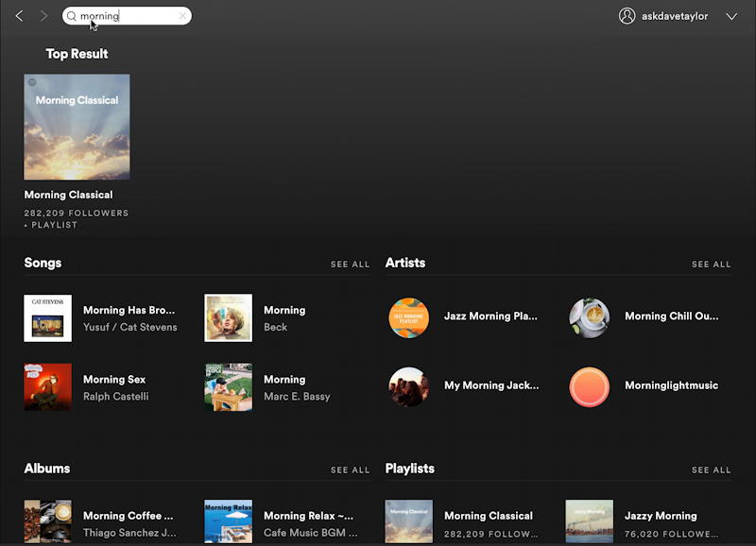Expand the account dropdown chevron
The image size is (756, 546).
(x=731, y=16)
